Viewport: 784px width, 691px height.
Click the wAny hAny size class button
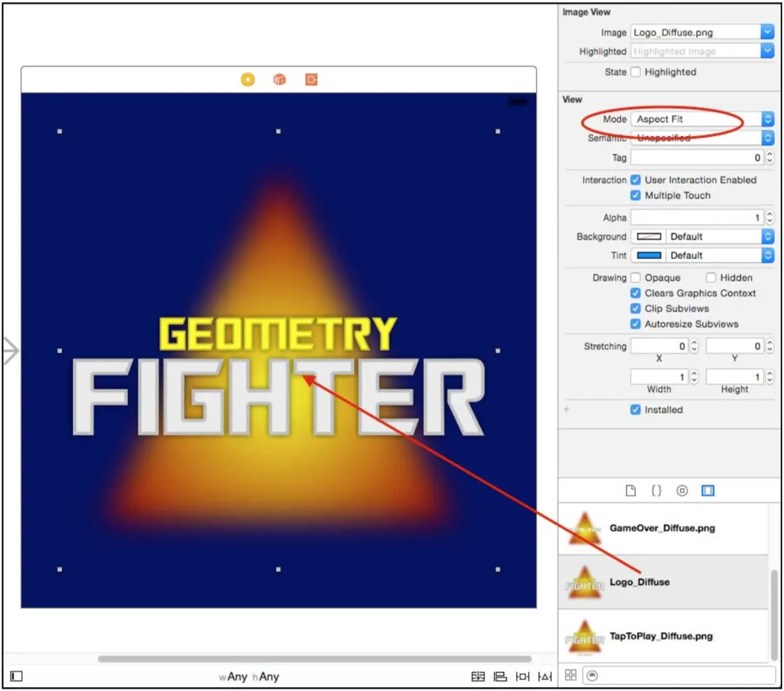tap(249, 676)
